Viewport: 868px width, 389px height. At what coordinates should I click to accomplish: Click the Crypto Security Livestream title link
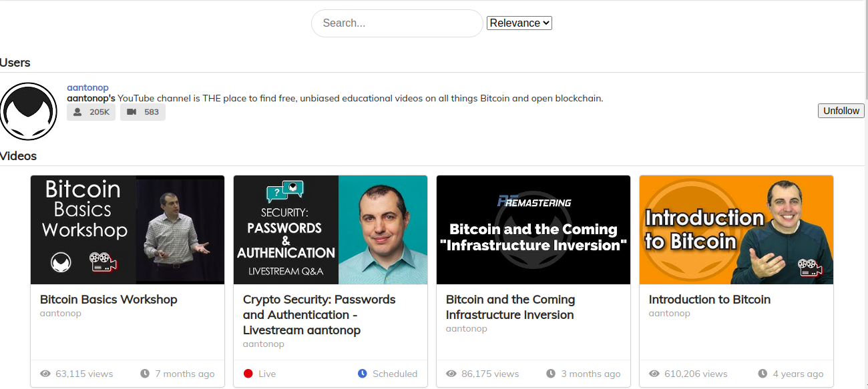pos(319,315)
